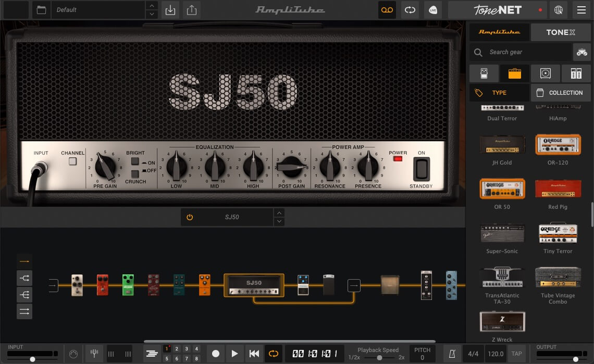This screenshot has height=364, width=594.
Task: Select the Tiny Terror amp thumbnail
Action: point(558,233)
